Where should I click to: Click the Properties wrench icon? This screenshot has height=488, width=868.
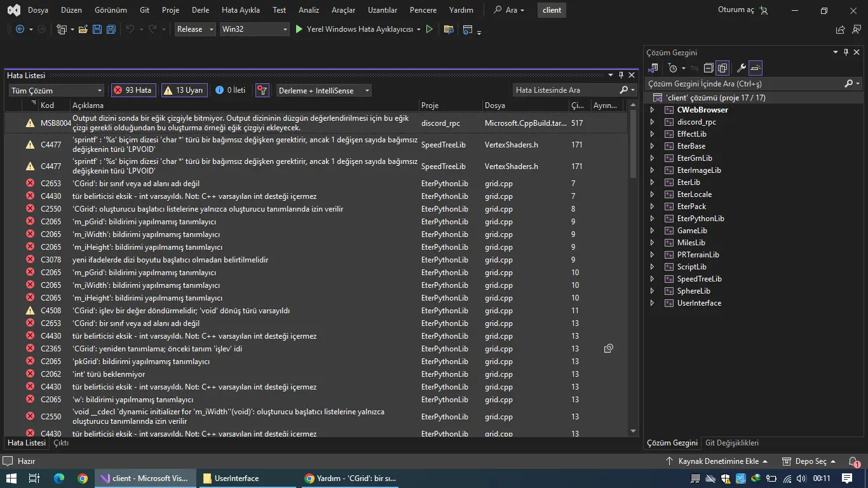click(741, 68)
